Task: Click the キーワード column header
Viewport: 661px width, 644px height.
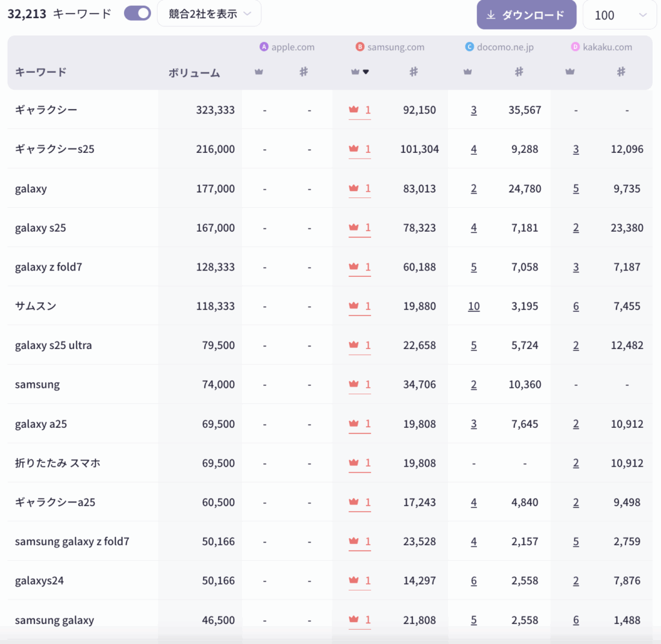Action: pyautogui.click(x=41, y=72)
